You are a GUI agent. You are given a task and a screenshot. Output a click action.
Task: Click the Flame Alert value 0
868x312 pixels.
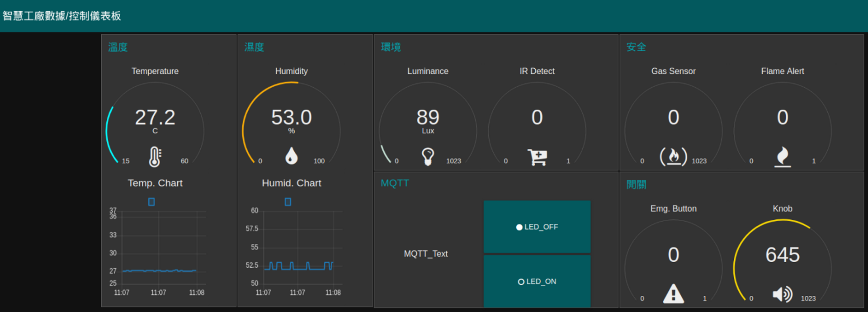(783, 118)
